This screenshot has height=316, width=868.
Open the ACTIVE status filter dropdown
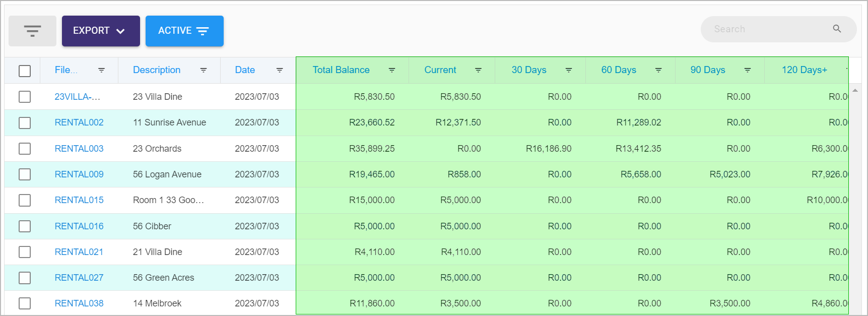[x=184, y=31]
